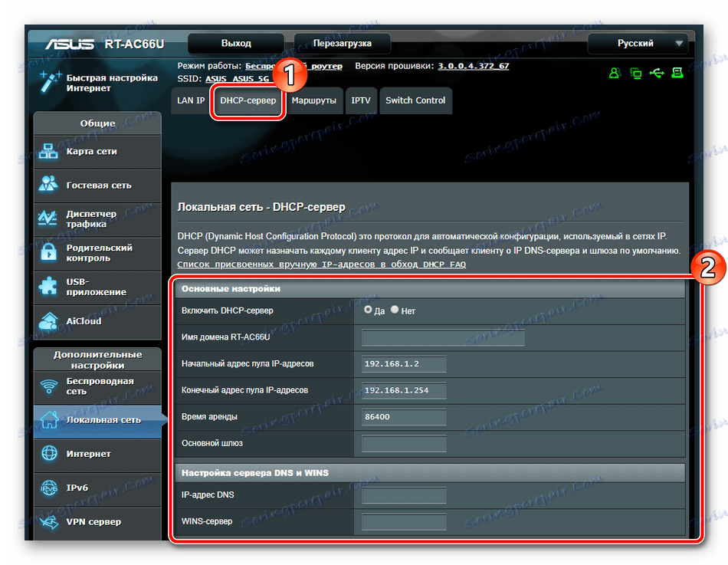Viewport: 728px width, 565px height.
Task: Click the green network clients status icon
Action: [635, 73]
